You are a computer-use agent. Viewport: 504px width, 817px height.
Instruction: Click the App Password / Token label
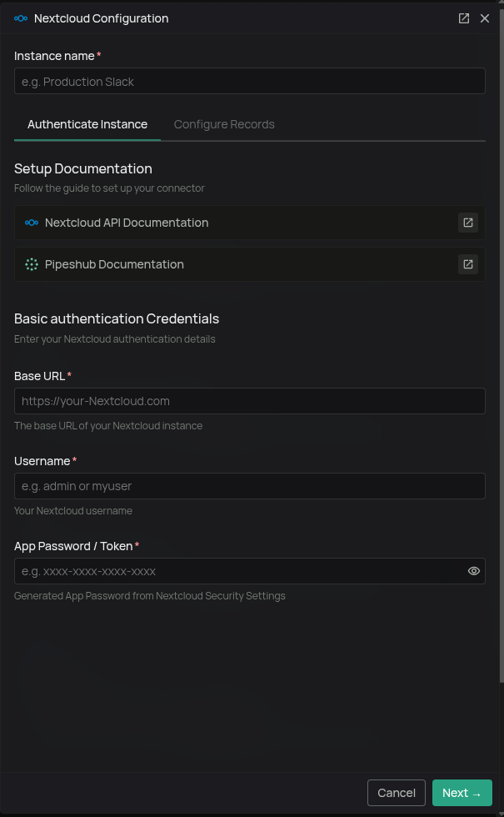point(73,546)
